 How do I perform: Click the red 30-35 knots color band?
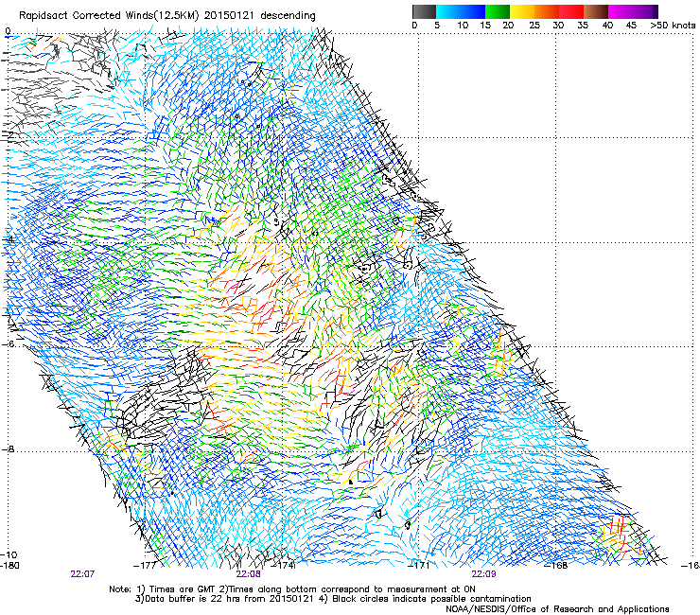pos(571,11)
